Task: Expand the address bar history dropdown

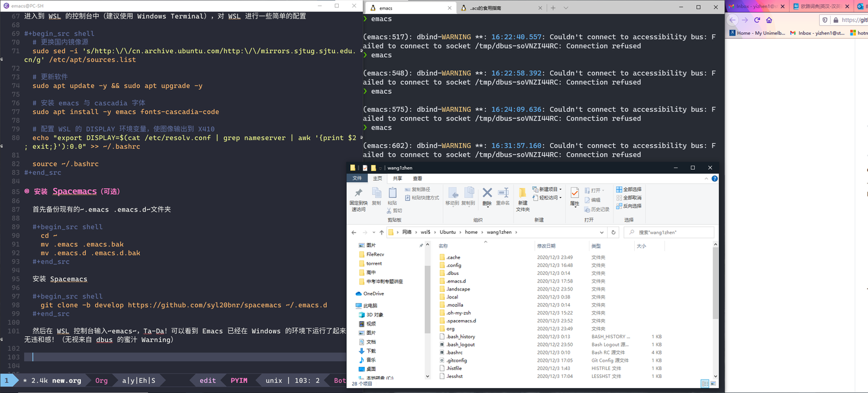Action: point(602,232)
